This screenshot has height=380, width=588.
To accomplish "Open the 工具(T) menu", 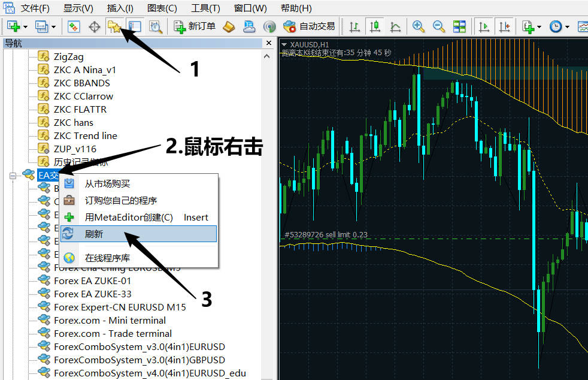I will 205,8.
